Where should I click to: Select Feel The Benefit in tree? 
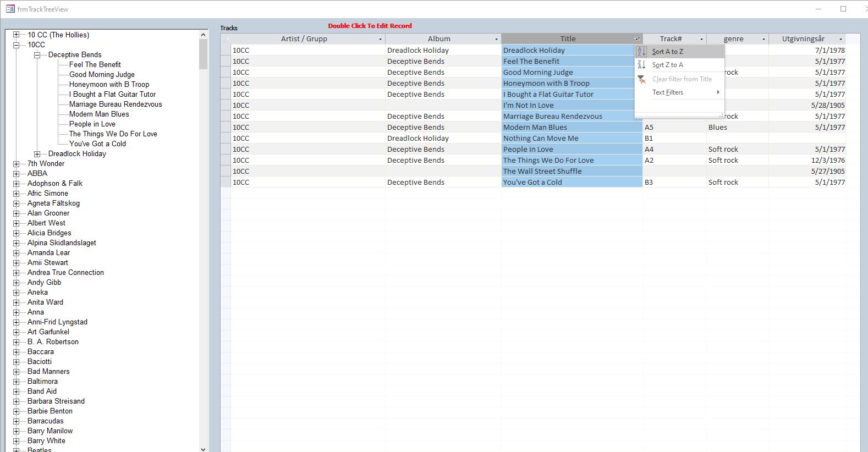[95, 64]
